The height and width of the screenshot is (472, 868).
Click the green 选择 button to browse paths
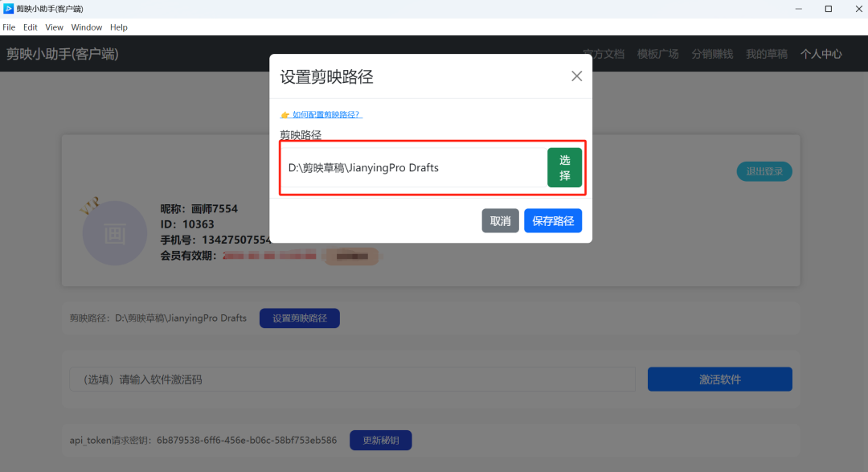point(564,166)
